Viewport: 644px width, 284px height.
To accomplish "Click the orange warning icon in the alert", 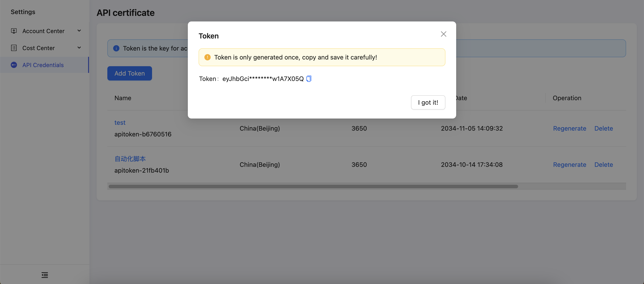I will coord(207,57).
